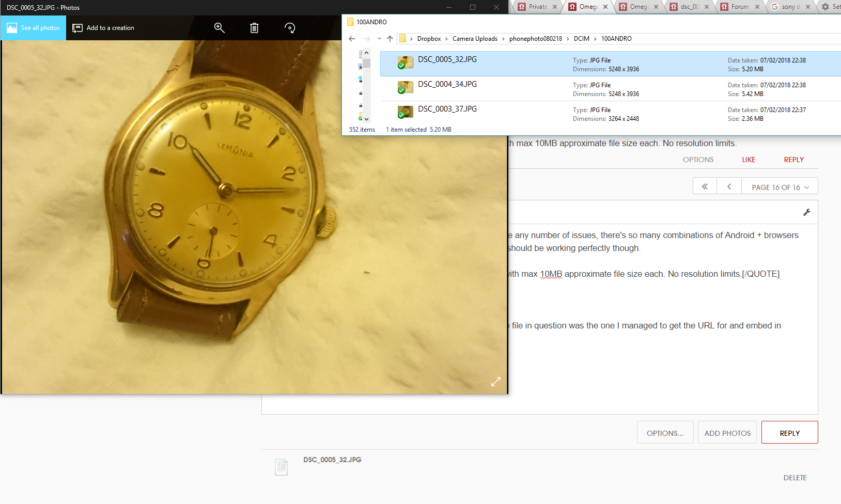The height and width of the screenshot is (504, 841).
Task: Jump to first page with double-chevron button
Action: tap(705, 186)
